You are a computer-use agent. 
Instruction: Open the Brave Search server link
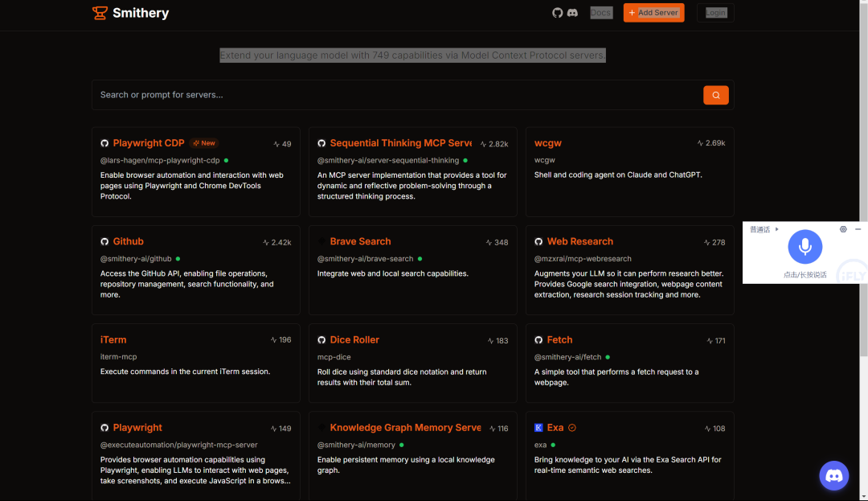[x=360, y=242]
